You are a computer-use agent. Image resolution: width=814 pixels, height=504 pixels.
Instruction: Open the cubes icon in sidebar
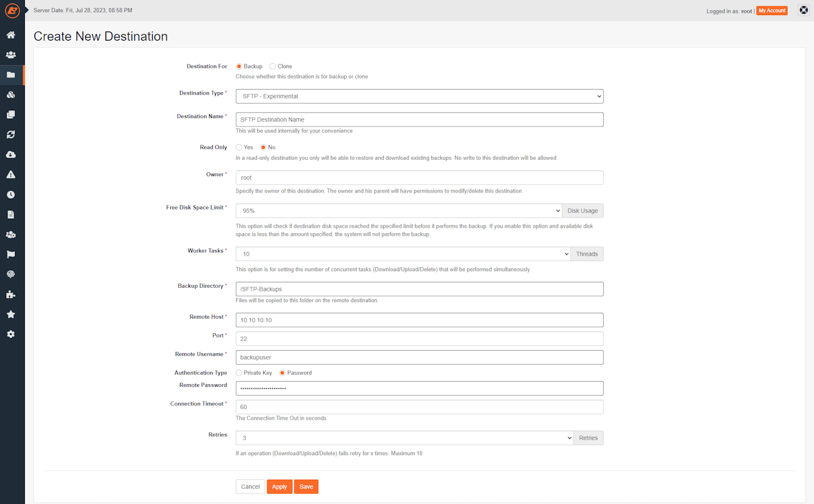pos(11,94)
